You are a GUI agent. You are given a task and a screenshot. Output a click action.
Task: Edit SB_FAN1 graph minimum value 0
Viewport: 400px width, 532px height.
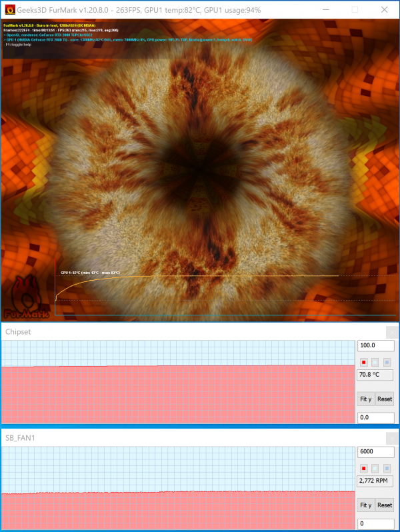point(376,524)
